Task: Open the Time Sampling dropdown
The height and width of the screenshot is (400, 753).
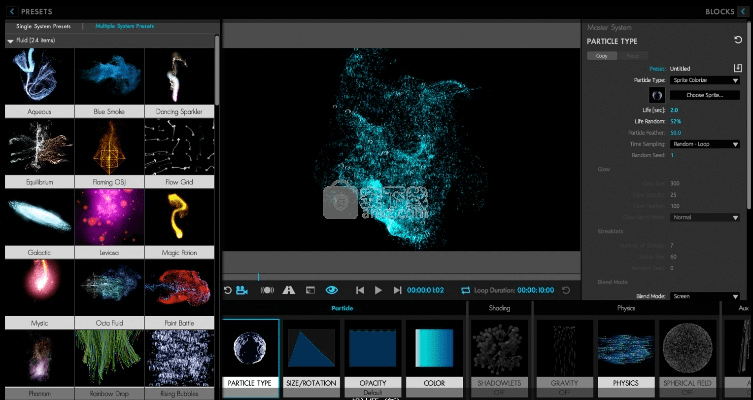Action: 705,144
